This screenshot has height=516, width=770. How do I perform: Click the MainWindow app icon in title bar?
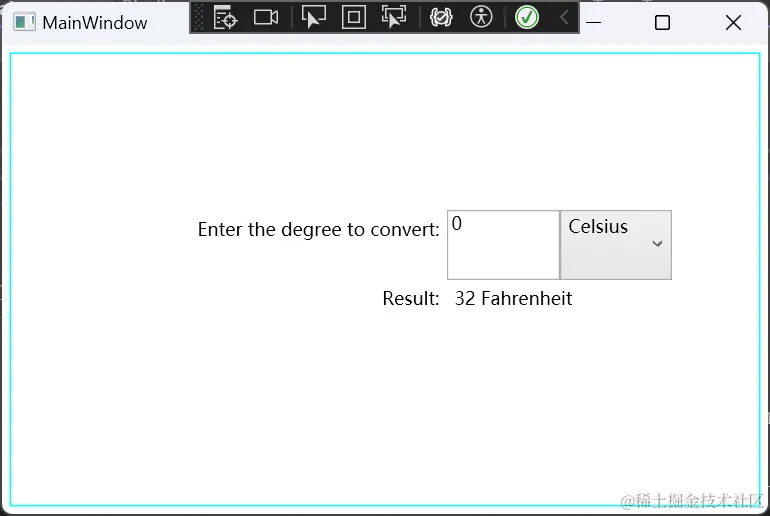(x=24, y=23)
